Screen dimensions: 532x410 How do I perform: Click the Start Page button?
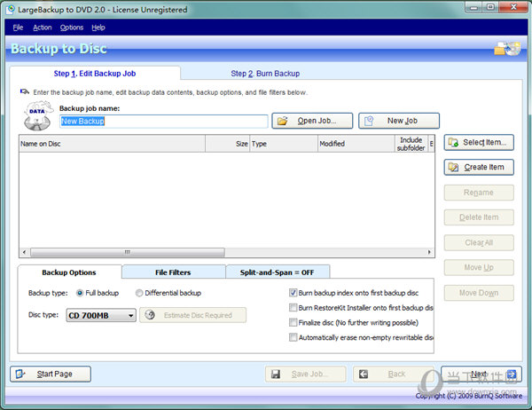point(51,374)
